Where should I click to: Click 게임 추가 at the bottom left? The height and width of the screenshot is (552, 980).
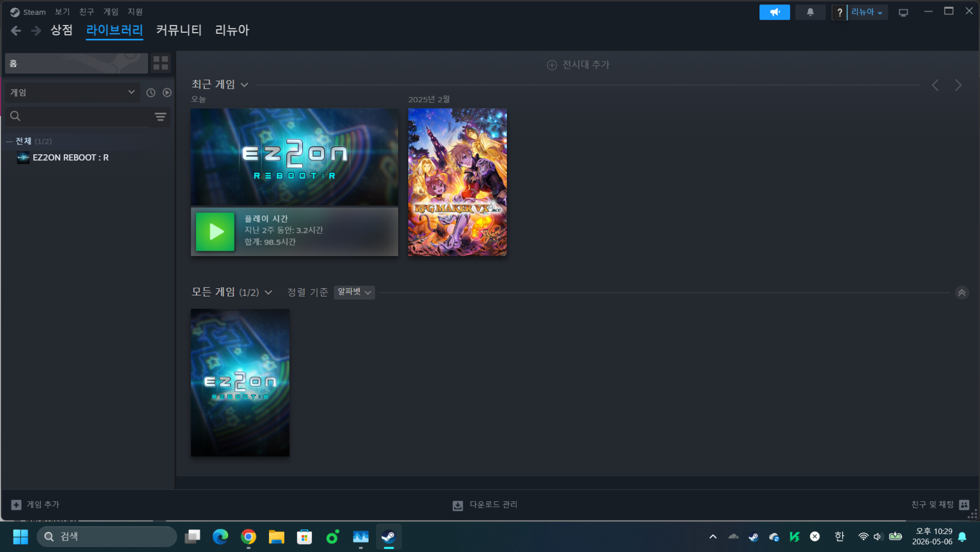coord(35,505)
